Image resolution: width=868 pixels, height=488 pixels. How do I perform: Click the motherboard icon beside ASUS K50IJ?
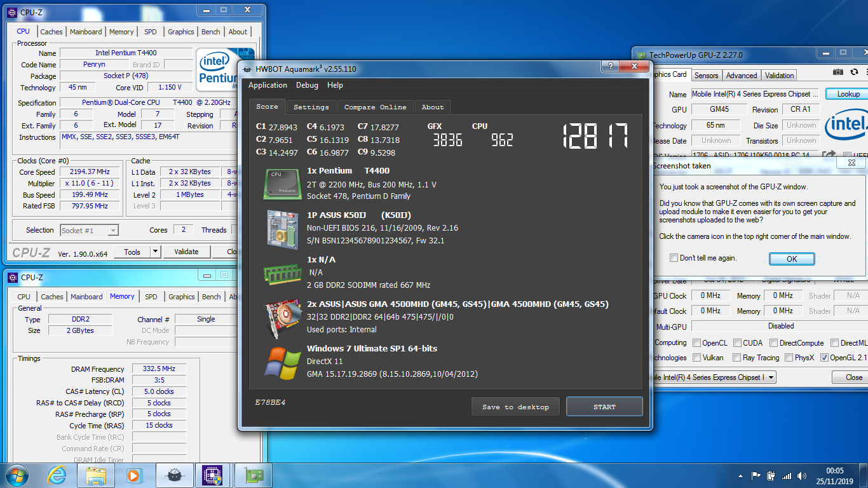pos(283,229)
